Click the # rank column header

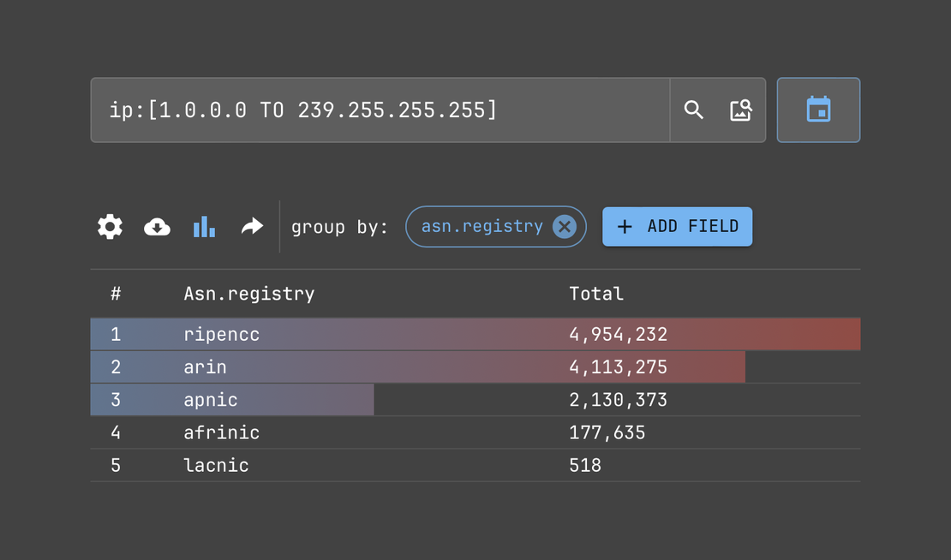(116, 293)
